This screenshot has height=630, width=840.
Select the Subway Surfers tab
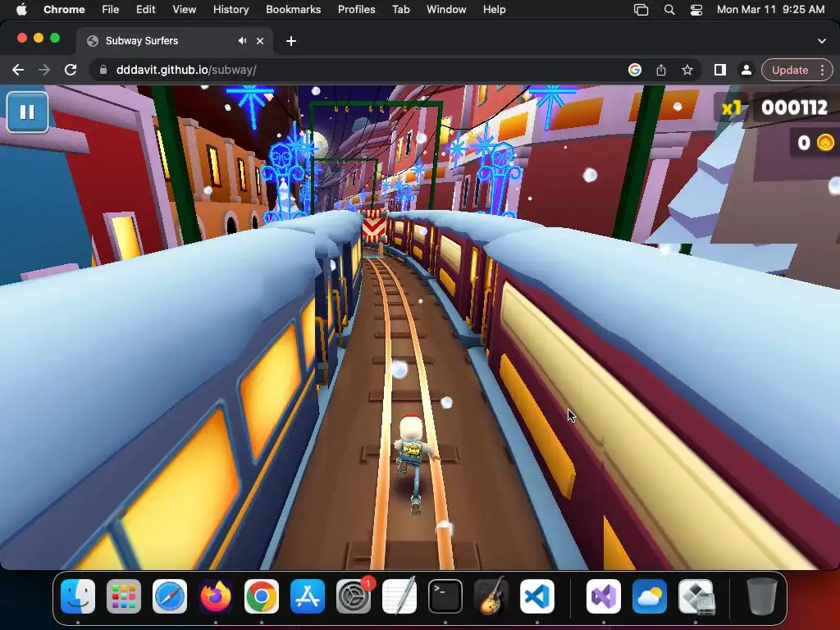[174, 41]
